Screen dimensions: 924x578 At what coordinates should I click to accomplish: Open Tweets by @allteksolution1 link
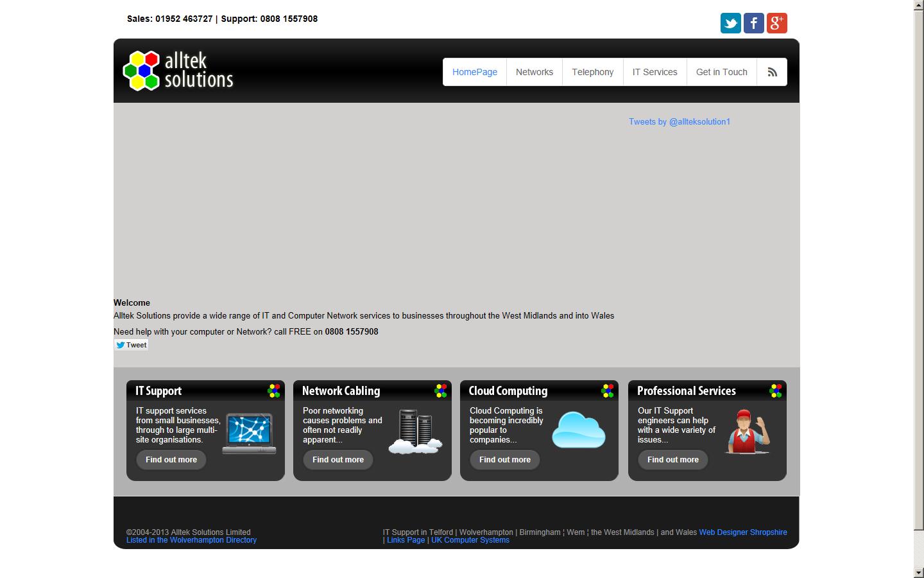click(x=679, y=122)
